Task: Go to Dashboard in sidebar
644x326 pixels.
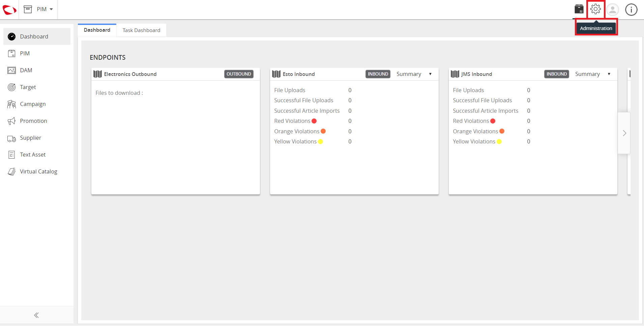Action: tap(37, 36)
